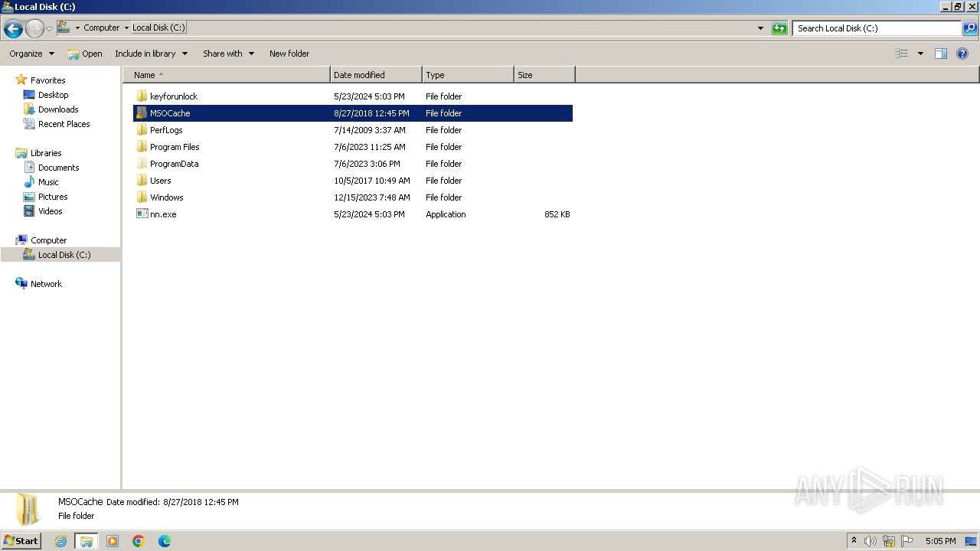Screen dimensions: 980x551
Task: Select the nn.exe application icon
Action: (142, 214)
